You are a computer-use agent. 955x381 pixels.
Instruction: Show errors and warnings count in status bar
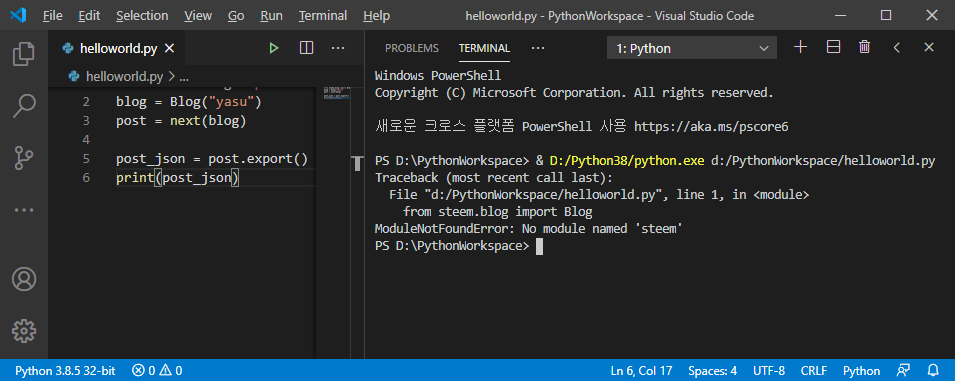(157, 371)
